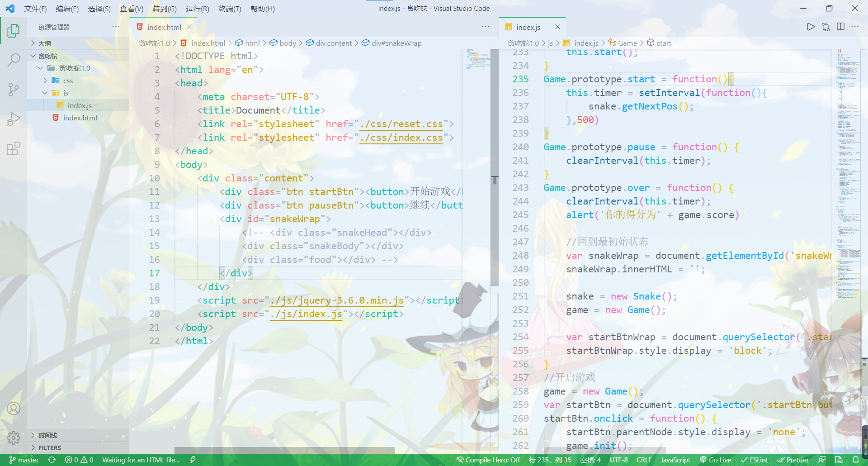
Task: Switch to the index.html editor tab
Action: (164, 27)
